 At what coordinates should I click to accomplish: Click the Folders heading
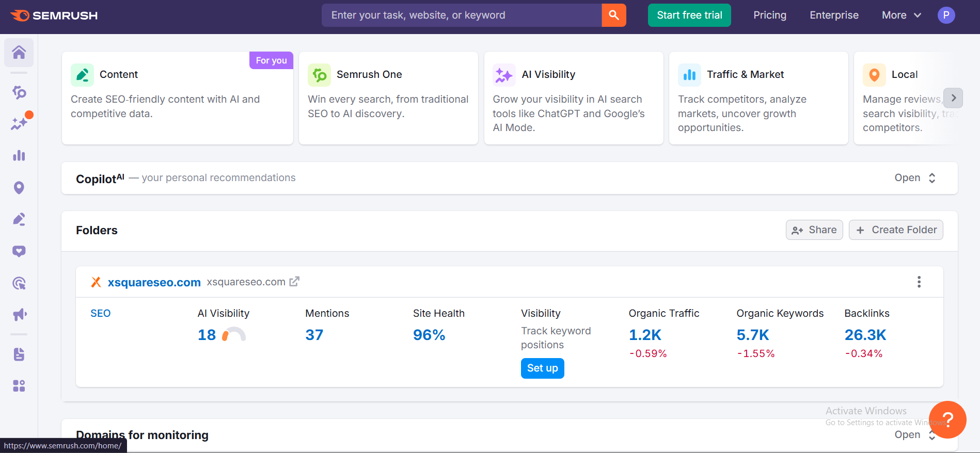[97, 230]
